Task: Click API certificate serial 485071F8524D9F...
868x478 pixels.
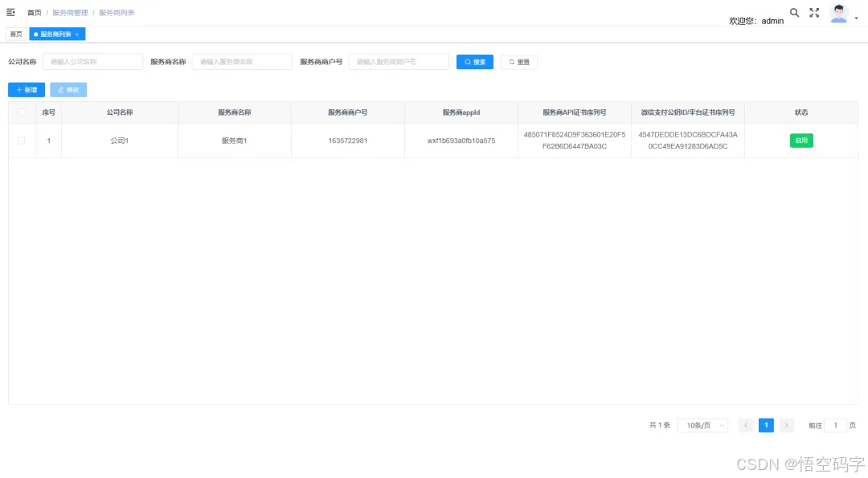Action: tap(575, 141)
